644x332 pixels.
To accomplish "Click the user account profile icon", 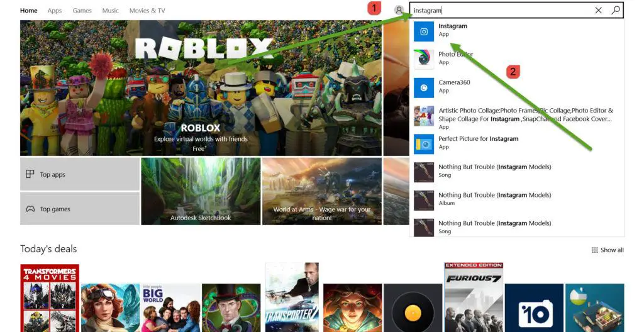I will [x=398, y=10].
